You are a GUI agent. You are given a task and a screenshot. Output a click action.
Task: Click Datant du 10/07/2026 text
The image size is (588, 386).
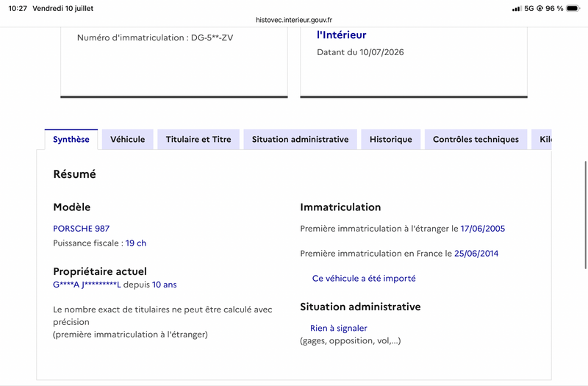tap(360, 52)
